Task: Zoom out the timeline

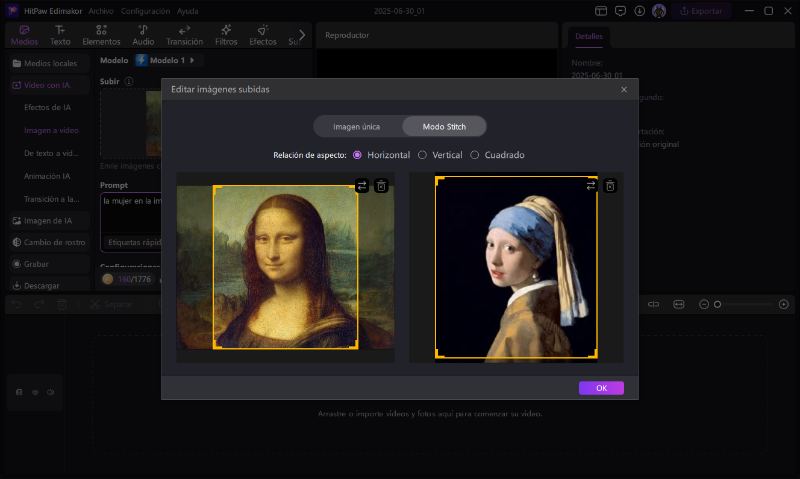Action: pos(704,305)
